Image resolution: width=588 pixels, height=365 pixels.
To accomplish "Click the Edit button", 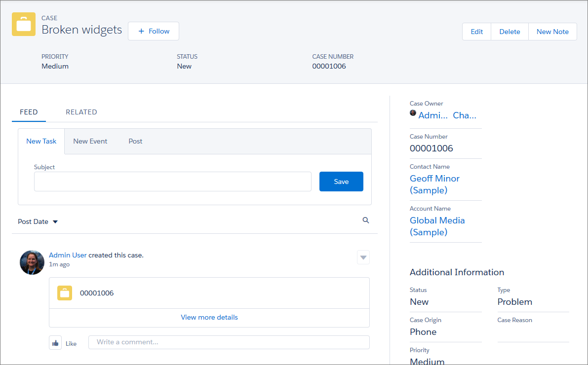I will (x=476, y=32).
